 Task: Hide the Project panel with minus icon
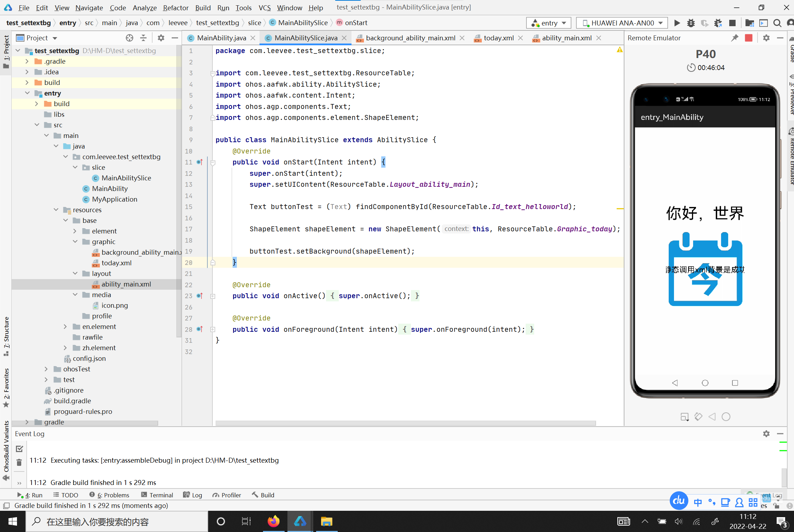pos(175,38)
